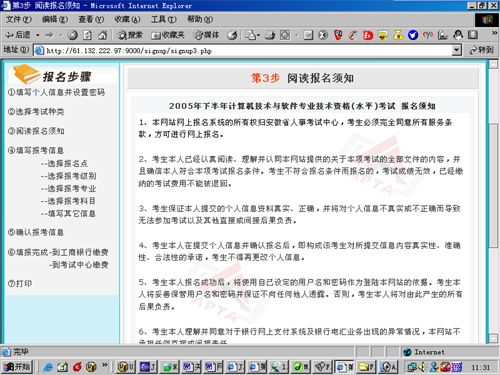Click the notepad-style Discuss icon
Viewport: 500px width, 375px height.
click(308, 35)
